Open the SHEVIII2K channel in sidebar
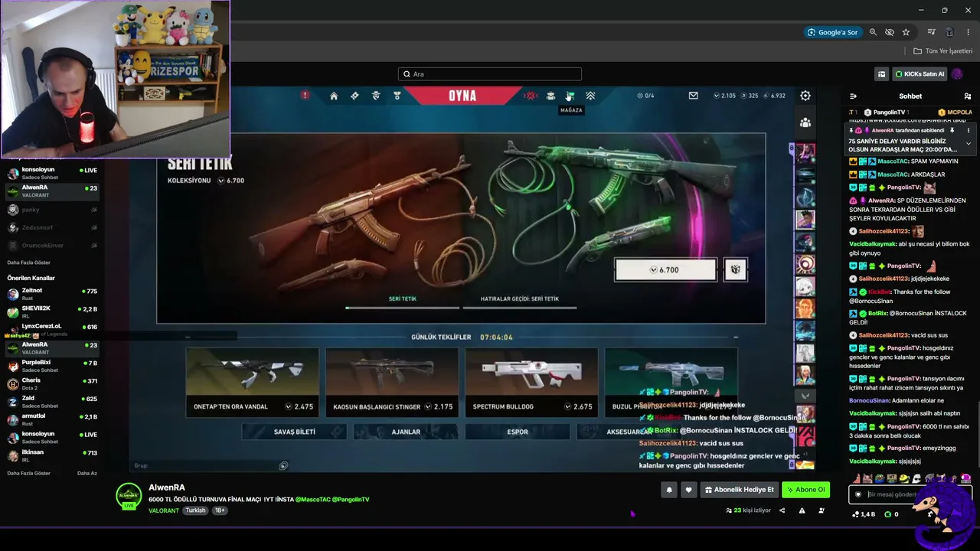Image resolution: width=980 pixels, height=551 pixels. pyautogui.click(x=52, y=311)
